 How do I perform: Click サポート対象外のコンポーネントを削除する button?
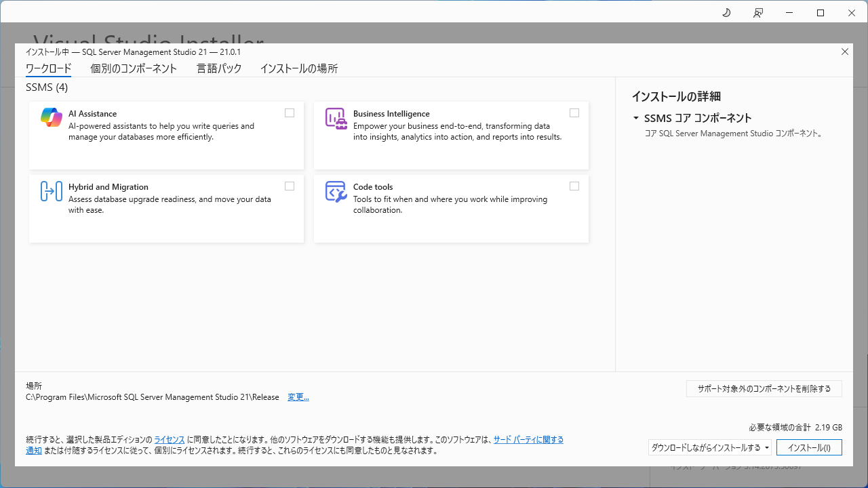[764, 389]
